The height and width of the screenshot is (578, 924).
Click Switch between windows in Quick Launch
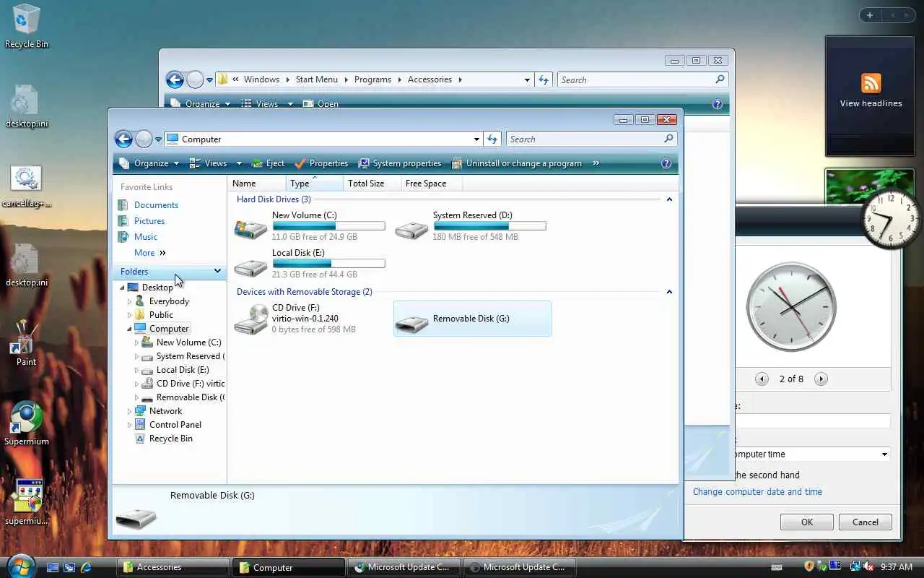[69, 567]
